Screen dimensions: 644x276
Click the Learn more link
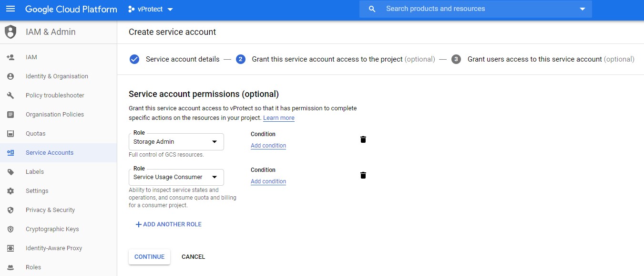[x=278, y=118]
